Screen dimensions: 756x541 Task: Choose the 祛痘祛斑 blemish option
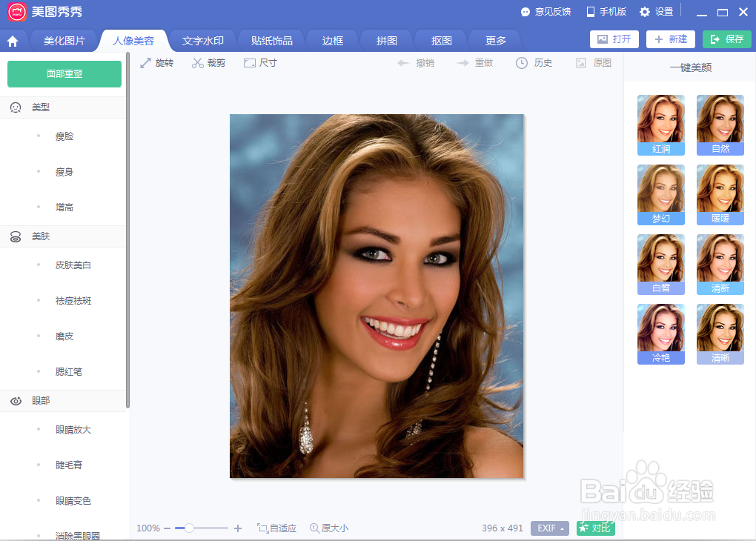[x=73, y=301]
